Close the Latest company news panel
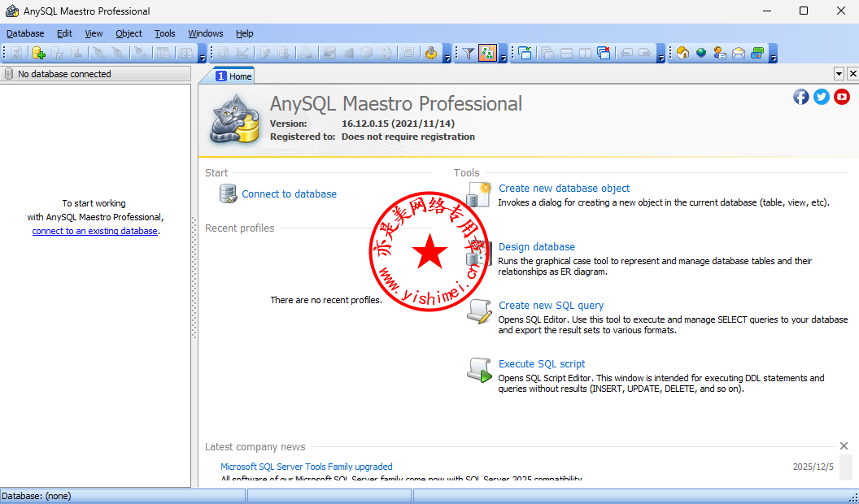859x504 pixels. tap(844, 446)
